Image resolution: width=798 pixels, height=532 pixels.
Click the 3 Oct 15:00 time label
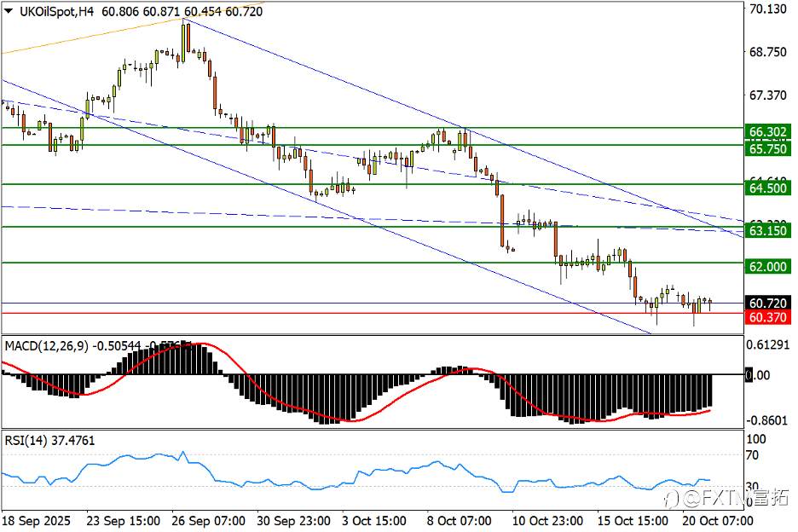[374, 521]
